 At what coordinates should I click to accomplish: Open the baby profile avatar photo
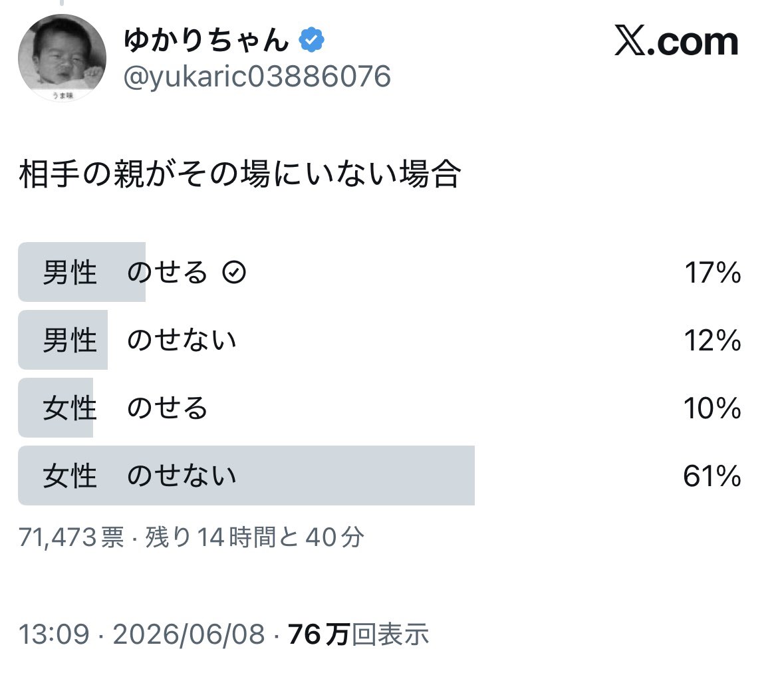click(62, 58)
